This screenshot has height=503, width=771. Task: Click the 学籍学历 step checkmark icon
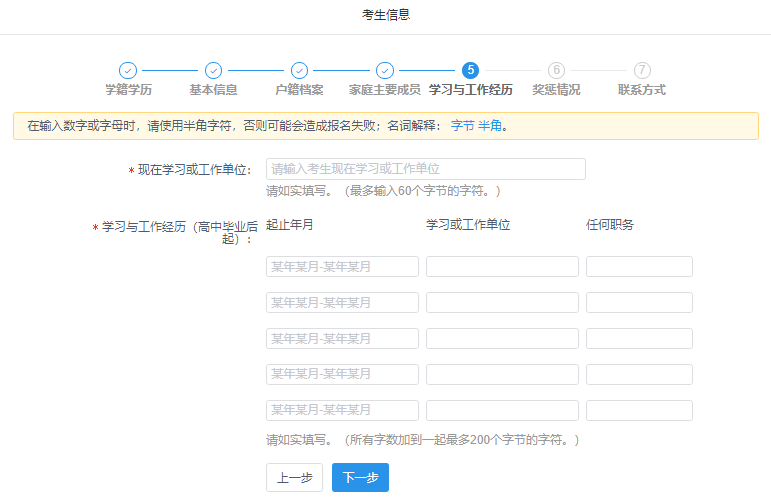pos(128,70)
